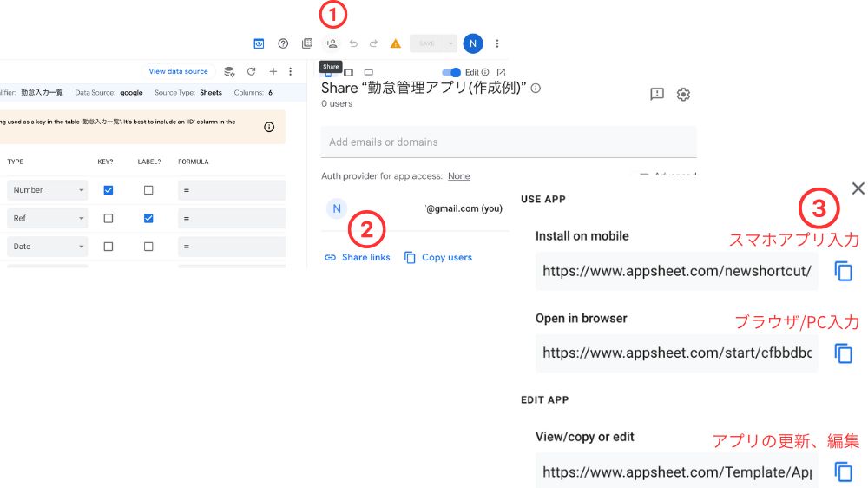Viewport: 868px width, 488px height.
Task: Copy the Install on mobile link
Action: [x=843, y=271]
